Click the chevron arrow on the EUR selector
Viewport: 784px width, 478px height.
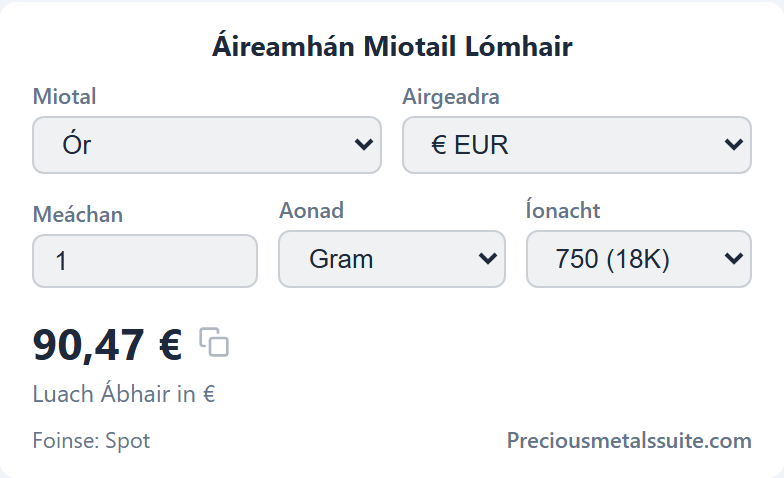coord(734,144)
